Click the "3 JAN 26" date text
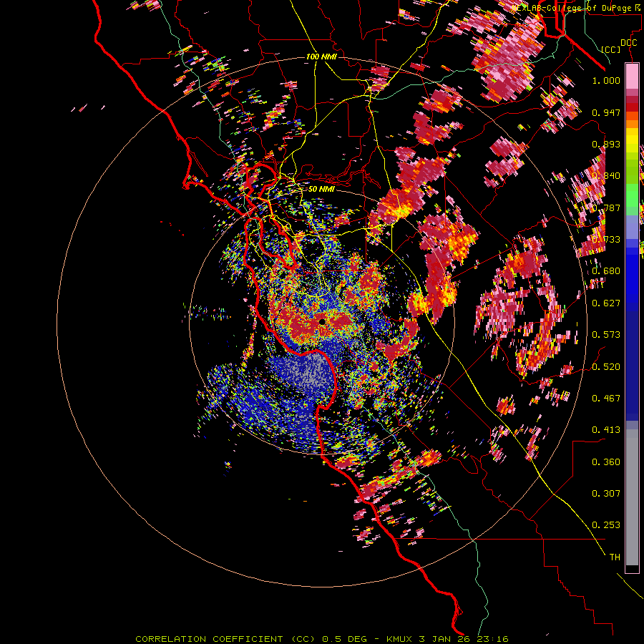 click(x=446, y=639)
